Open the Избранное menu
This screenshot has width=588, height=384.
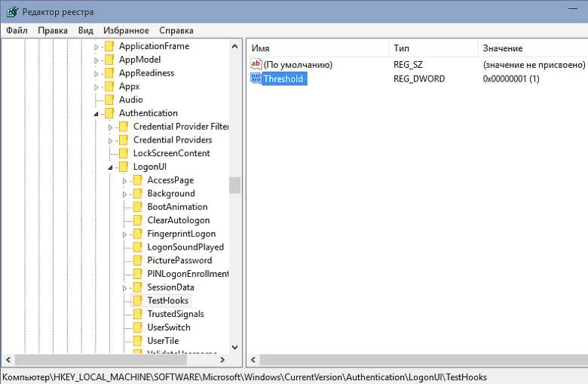[126, 30]
